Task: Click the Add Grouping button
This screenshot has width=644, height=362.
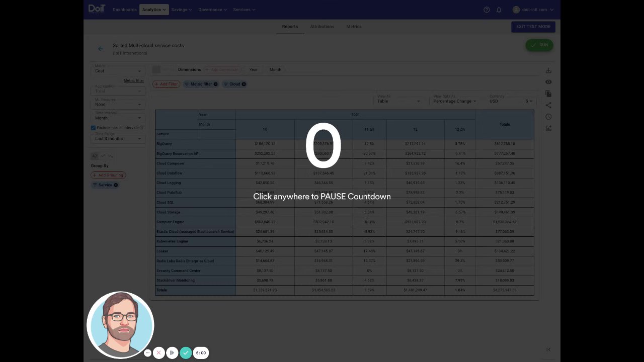Action: tap(108, 175)
